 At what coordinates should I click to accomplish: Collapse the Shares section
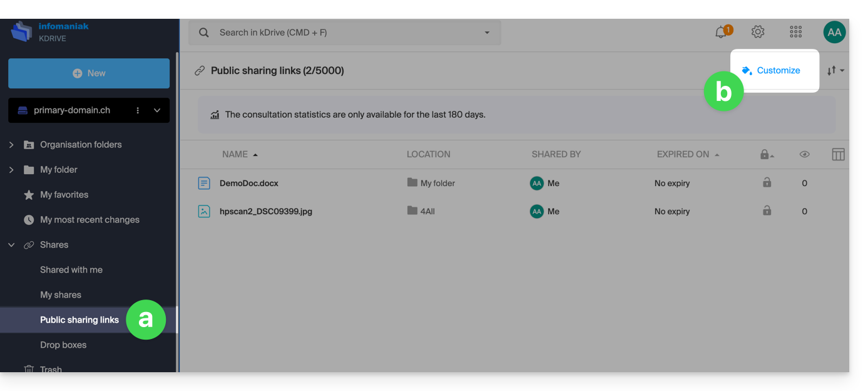pyautogui.click(x=11, y=245)
